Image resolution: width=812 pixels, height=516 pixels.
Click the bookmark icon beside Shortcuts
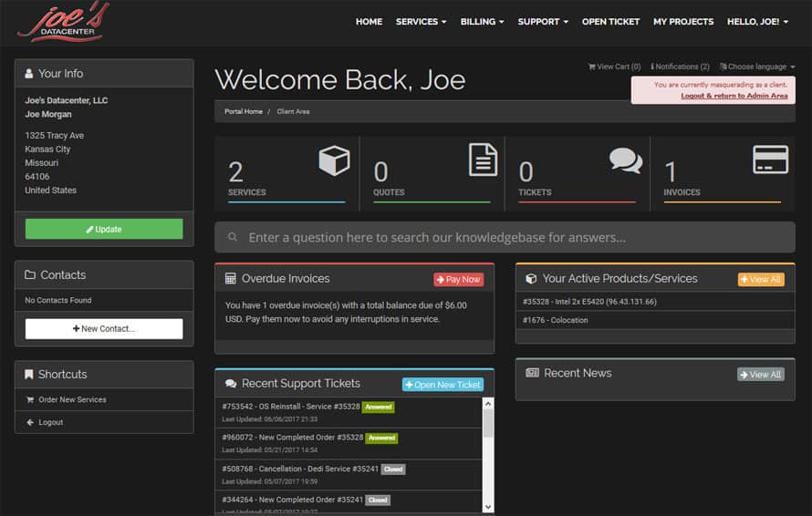click(29, 374)
